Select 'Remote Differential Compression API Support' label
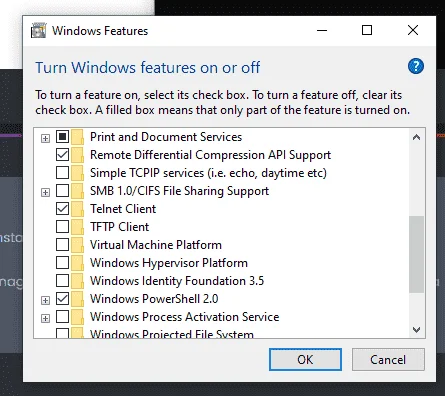This screenshot has width=445, height=396. tap(210, 155)
